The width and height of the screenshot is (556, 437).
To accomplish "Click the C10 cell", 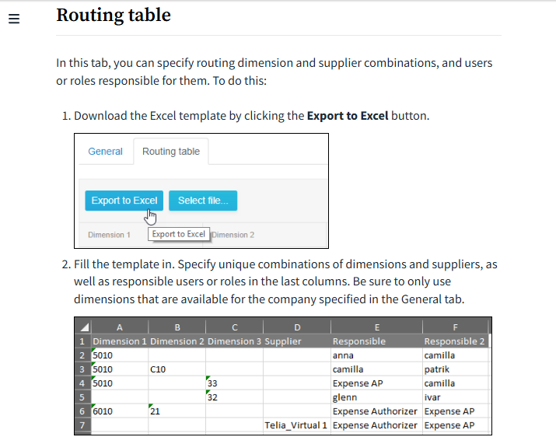I will (x=177, y=369).
